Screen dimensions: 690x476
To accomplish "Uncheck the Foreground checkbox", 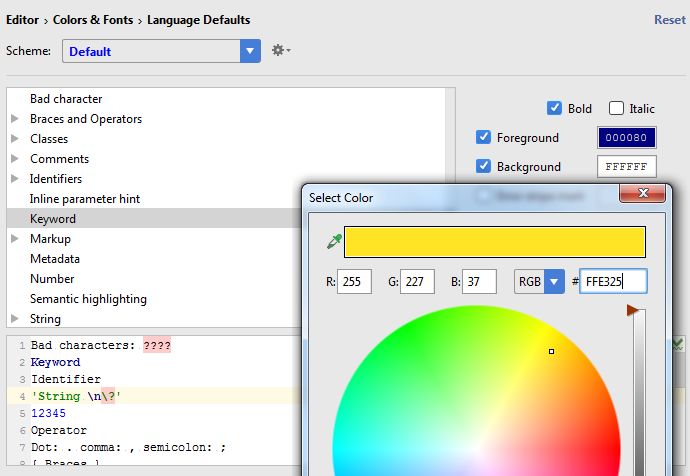I will tap(484, 138).
